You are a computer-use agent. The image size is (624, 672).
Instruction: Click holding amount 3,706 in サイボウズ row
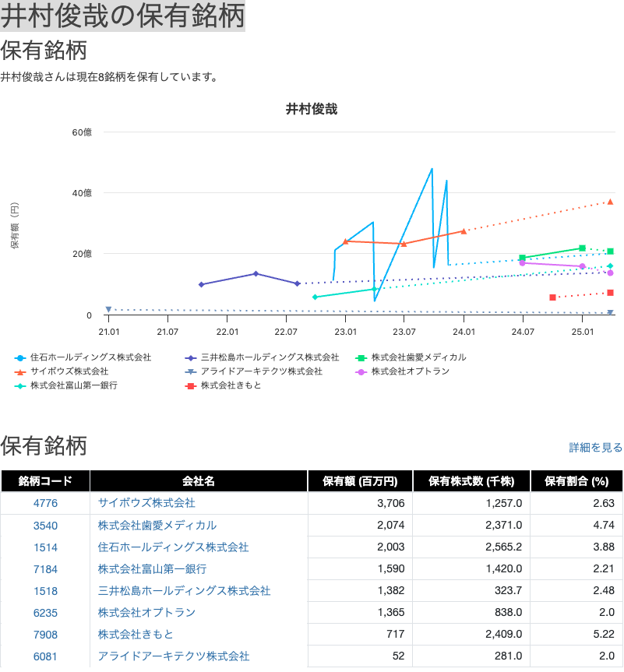pos(391,503)
